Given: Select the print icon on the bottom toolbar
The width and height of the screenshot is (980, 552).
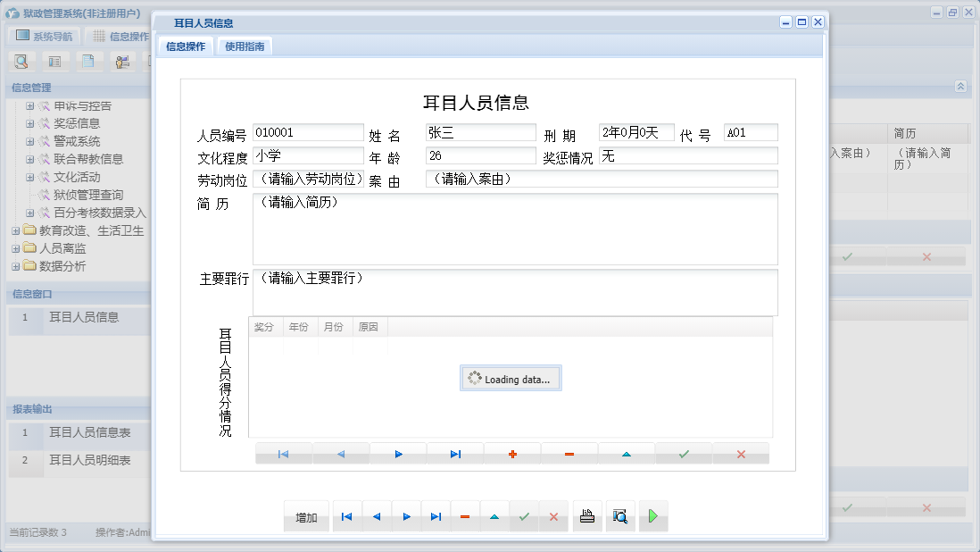Looking at the screenshot, I should click(x=586, y=515).
